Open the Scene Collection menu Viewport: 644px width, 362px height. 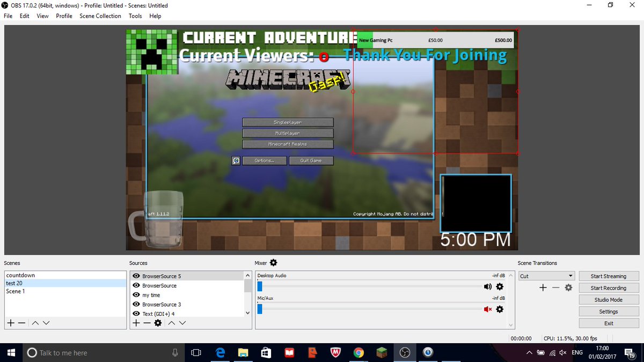100,16
